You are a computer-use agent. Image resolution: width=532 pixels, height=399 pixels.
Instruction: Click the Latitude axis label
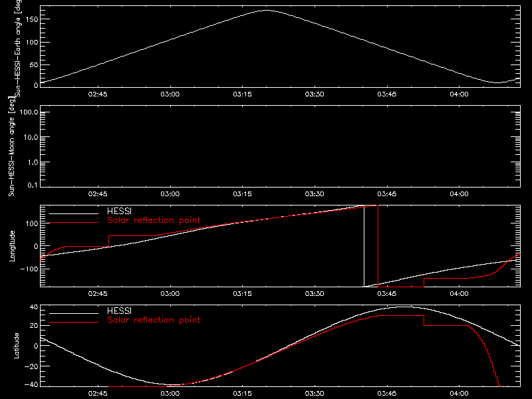pos(16,346)
